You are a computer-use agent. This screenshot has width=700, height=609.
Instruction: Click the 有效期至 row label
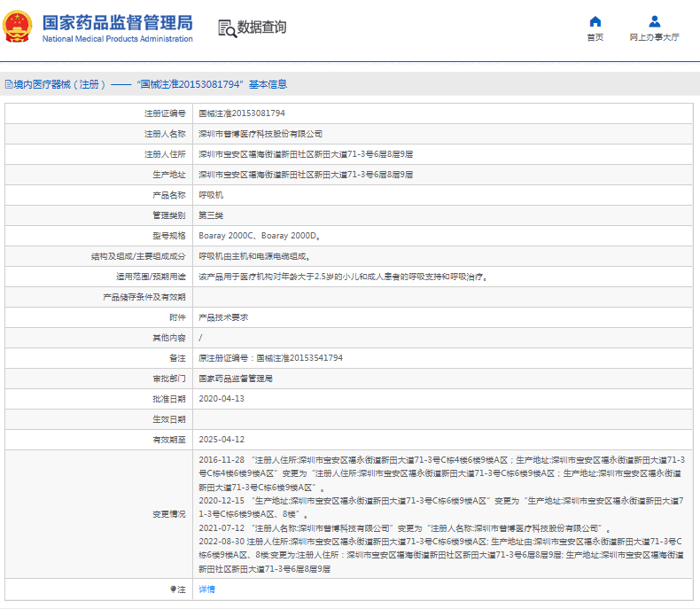168,440
